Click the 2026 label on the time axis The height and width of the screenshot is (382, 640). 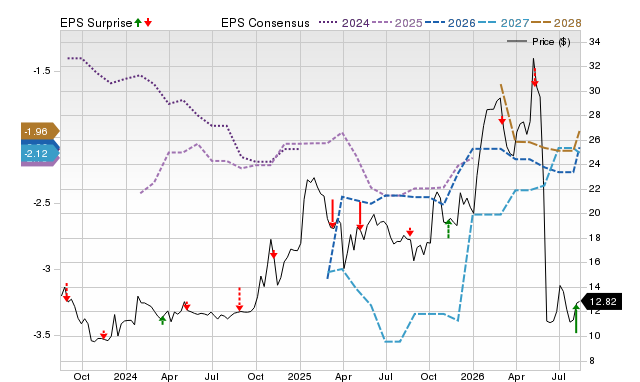tap(473, 376)
